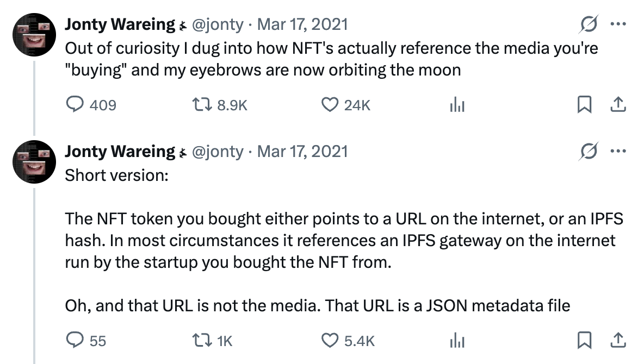Image resolution: width=644 pixels, height=364 pixels.
Task: Open @jonty handle link on second tweet
Action: pyautogui.click(x=219, y=151)
